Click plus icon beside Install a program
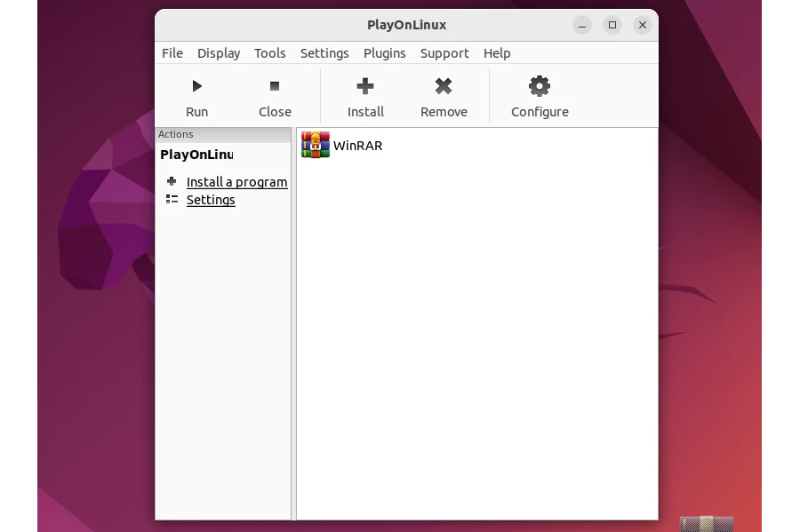800x532 pixels. click(172, 181)
